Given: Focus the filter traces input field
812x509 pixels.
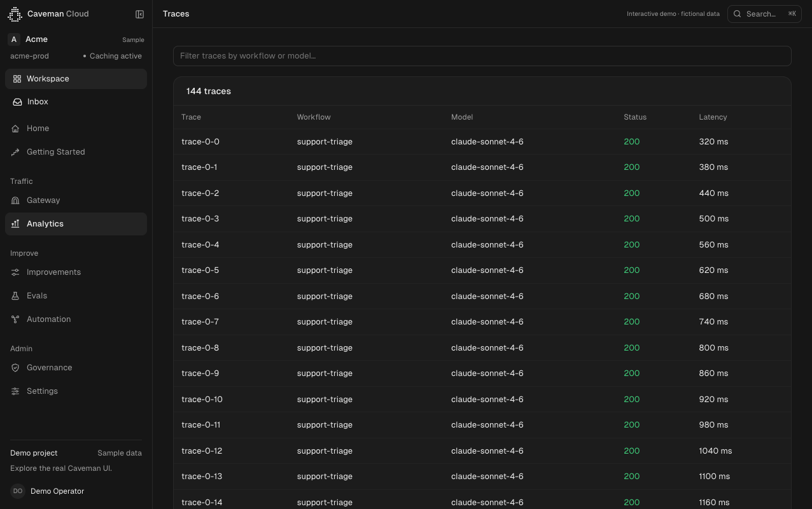Looking at the screenshot, I should tap(482, 56).
